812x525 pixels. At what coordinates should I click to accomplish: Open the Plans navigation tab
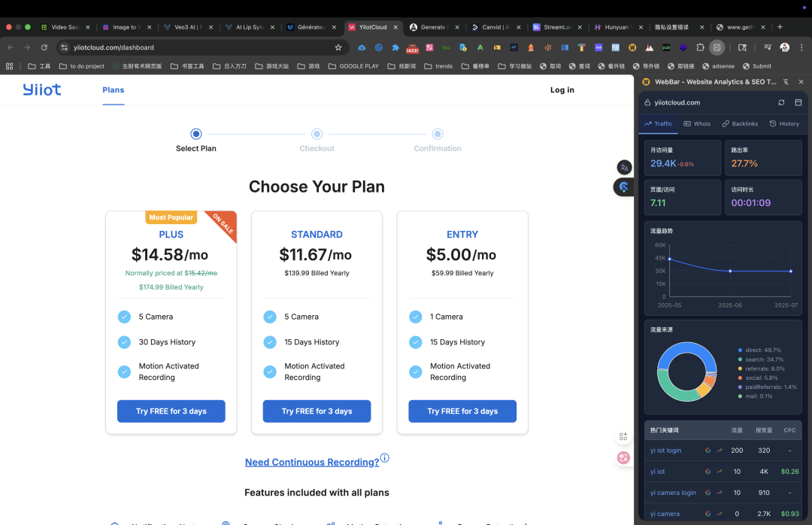114,90
